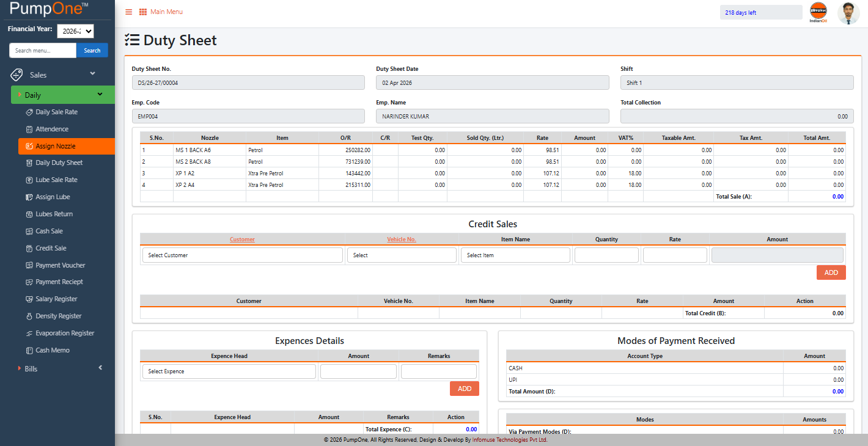This screenshot has height=446, width=868.
Task: Open the Select Customer dropdown
Action: pos(243,255)
